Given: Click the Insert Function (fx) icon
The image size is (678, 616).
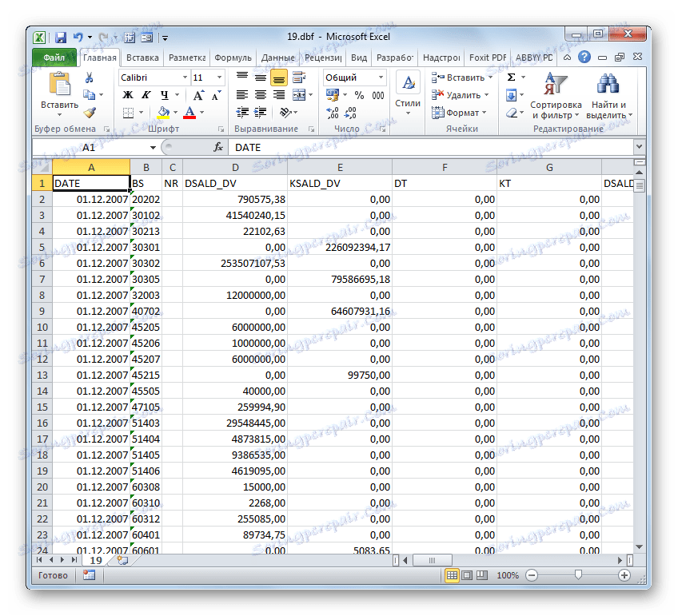Looking at the screenshot, I should [219, 147].
